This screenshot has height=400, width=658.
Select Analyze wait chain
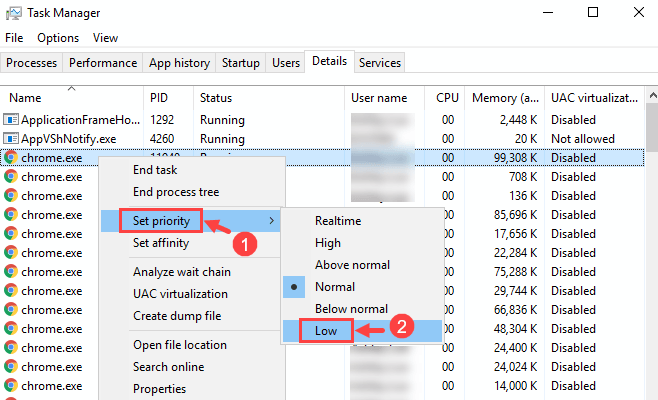click(193, 272)
